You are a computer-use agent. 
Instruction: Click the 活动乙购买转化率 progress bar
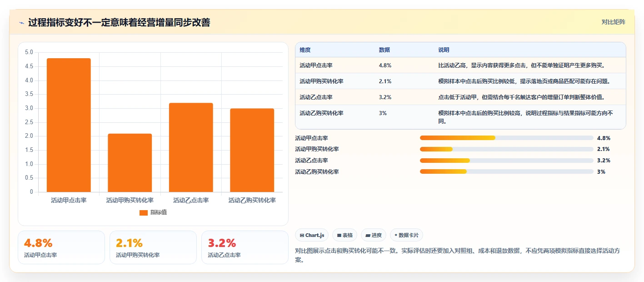(507, 171)
